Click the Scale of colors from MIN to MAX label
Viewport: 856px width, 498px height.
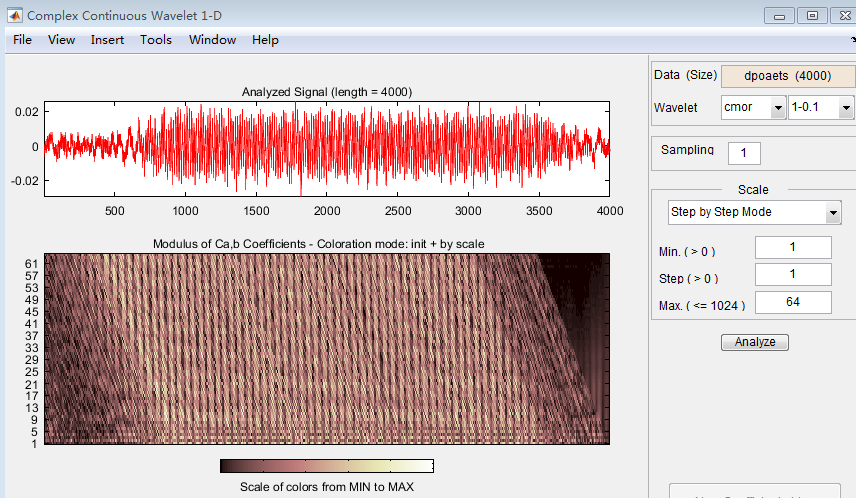pyautogui.click(x=327, y=487)
